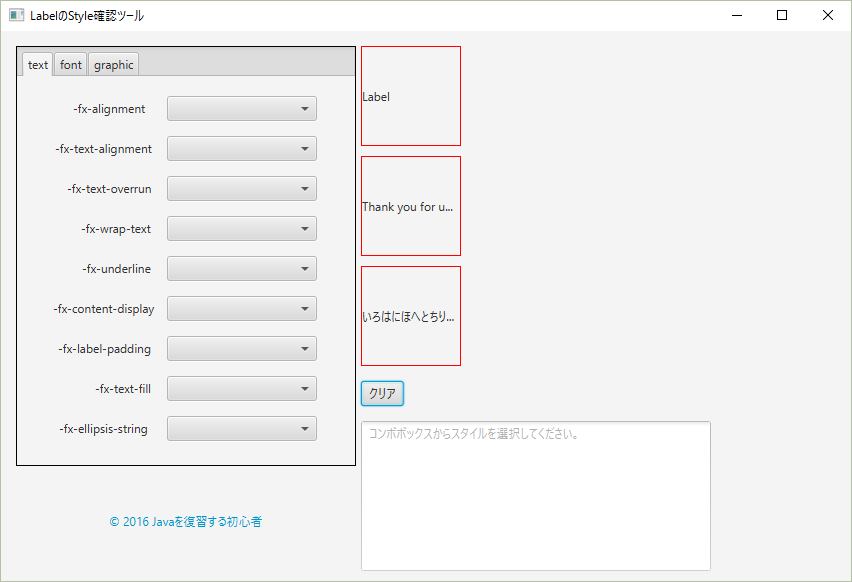The height and width of the screenshot is (582, 852).
Task: Expand the -fx-wrap-text combo box
Action: [x=241, y=228]
